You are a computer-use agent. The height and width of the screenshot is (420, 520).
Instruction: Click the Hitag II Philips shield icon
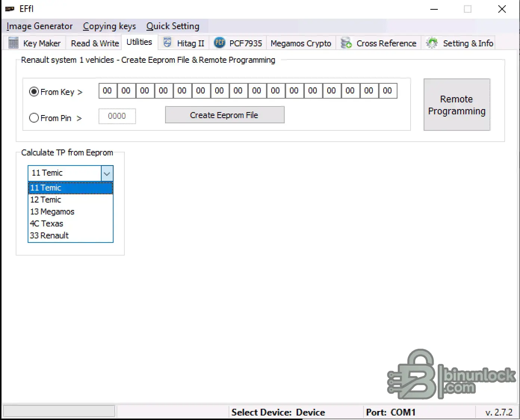pos(168,43)
